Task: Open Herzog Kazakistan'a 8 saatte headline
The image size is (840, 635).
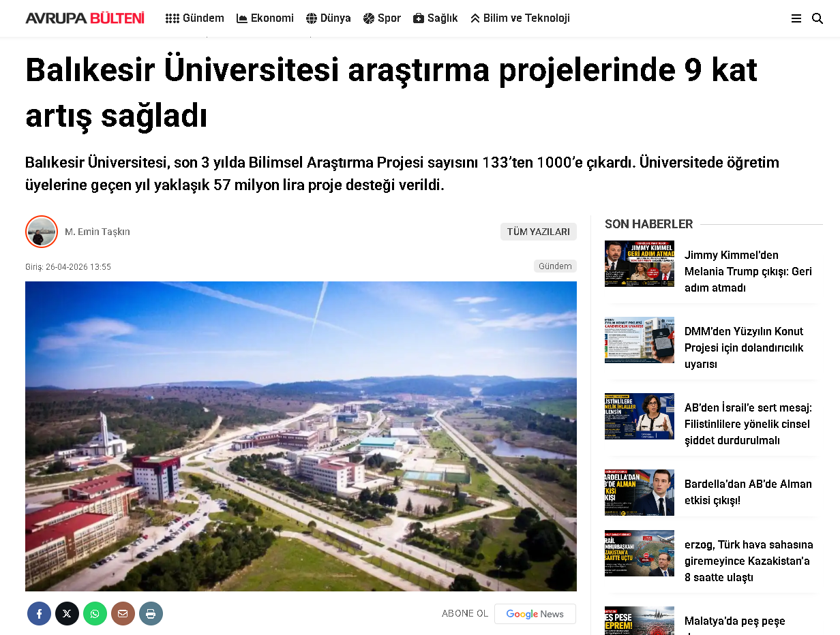Action: click(x=749, y=561)
